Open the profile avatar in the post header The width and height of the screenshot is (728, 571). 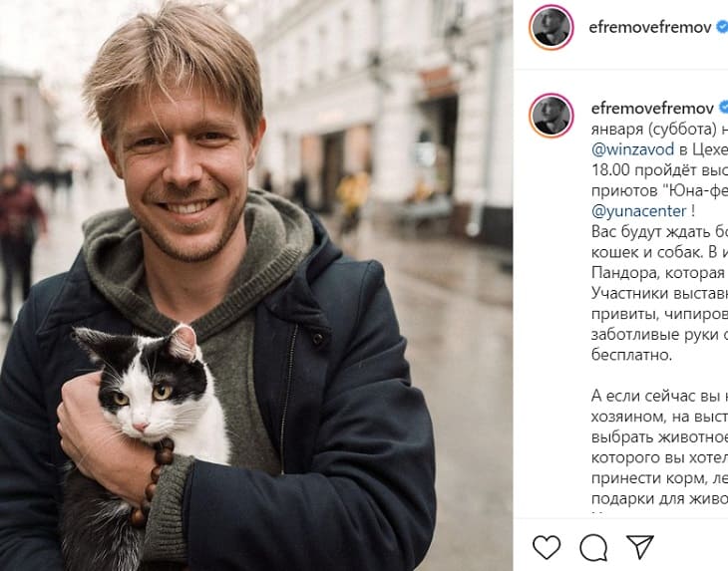point(551,27)
